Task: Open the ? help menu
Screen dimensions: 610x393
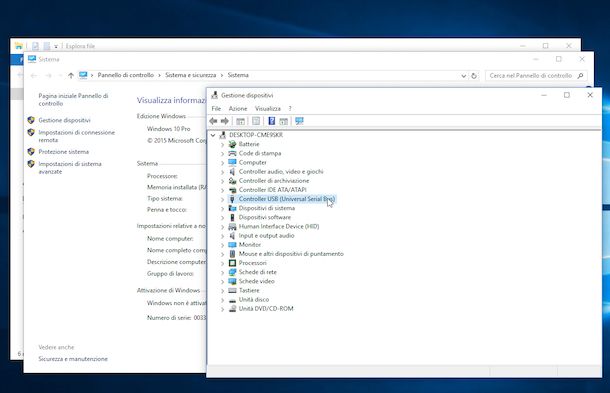Action: (290, 109)
